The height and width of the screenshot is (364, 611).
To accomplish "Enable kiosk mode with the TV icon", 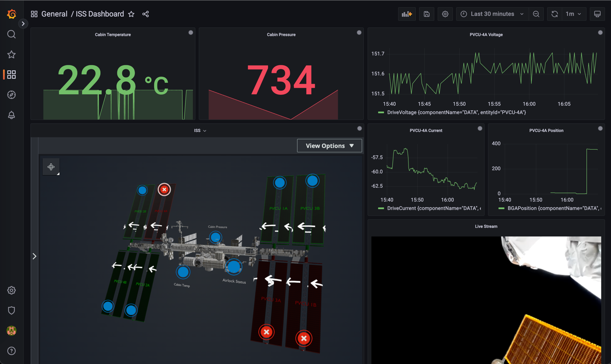I will [597, 14].
